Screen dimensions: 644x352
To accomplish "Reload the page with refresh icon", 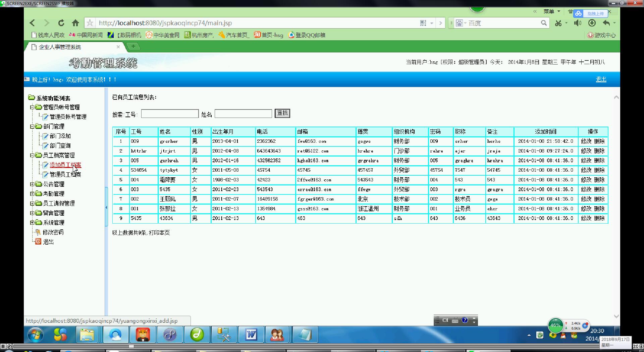I will [x=61, y=23].
